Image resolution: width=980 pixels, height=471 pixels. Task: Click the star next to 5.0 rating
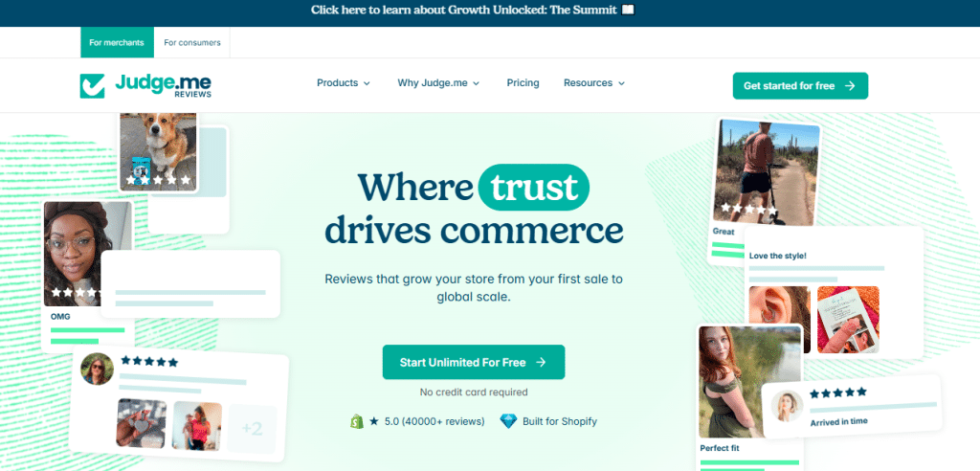point(374,421)
